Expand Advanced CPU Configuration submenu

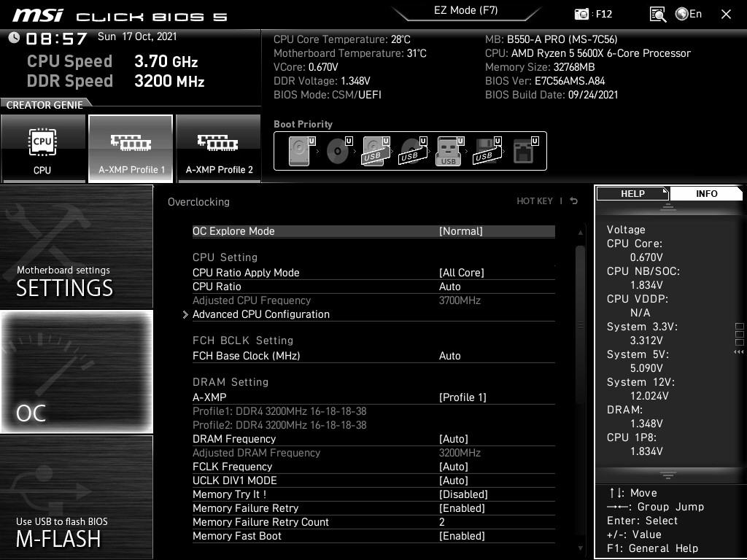tap(373, 314)
